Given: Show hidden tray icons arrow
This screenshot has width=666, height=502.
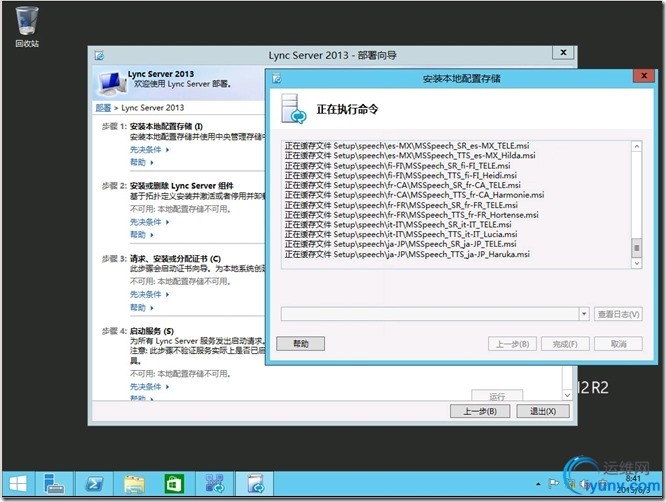Looking at the screenshot, I should (x=538, y=484).
